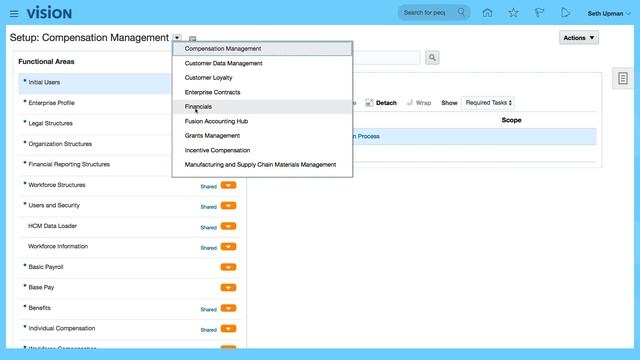Select the Financial Reporting Structures functional area
Viewport: 640px width, 360px height.
[69, 164]
